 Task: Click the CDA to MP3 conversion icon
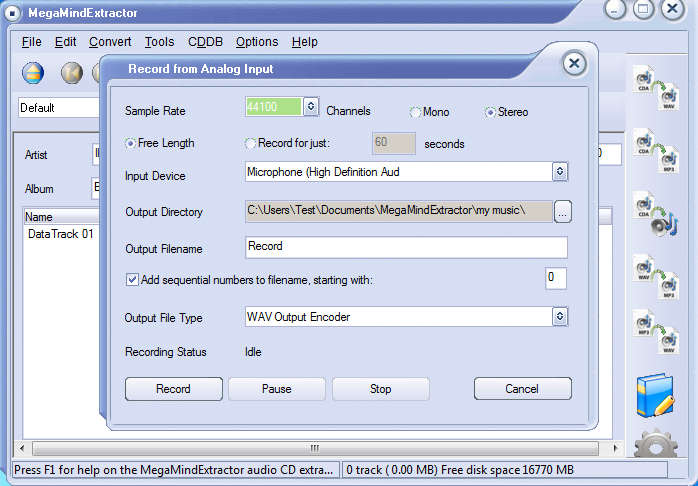tap(656, 151)
